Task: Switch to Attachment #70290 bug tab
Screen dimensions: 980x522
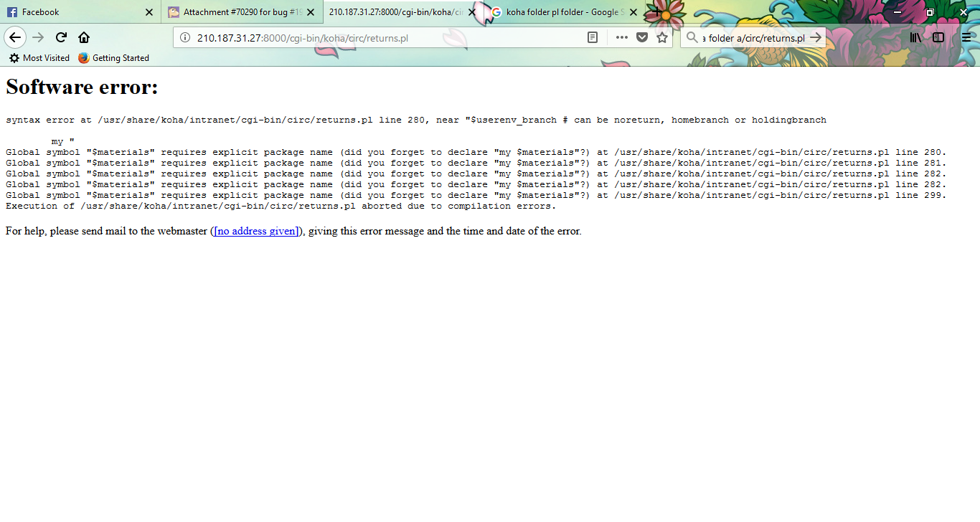Action: pos(237,12)
